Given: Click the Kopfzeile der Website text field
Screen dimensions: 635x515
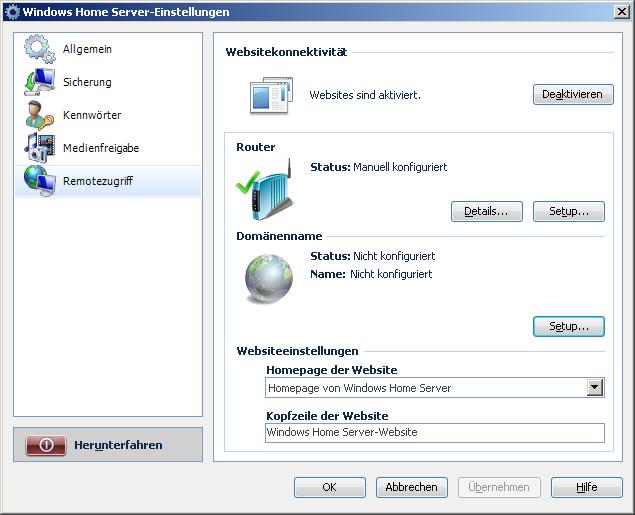Looking at the screenshot, I should [x=435, y=433].
